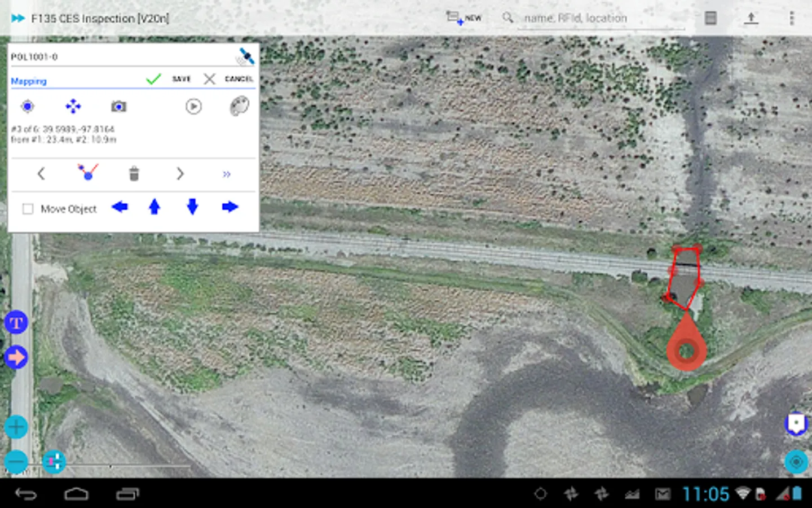Screen dimensions: 812x508
Task: Click the 11:05 clock in status bar
Action: coord(705,494)
